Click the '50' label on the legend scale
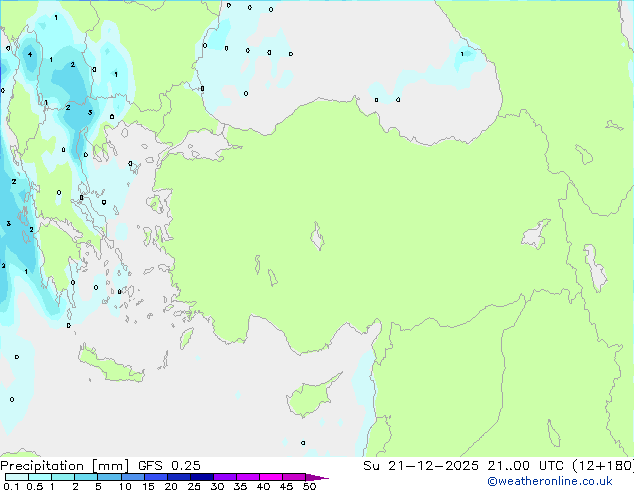 click(309, 487)
